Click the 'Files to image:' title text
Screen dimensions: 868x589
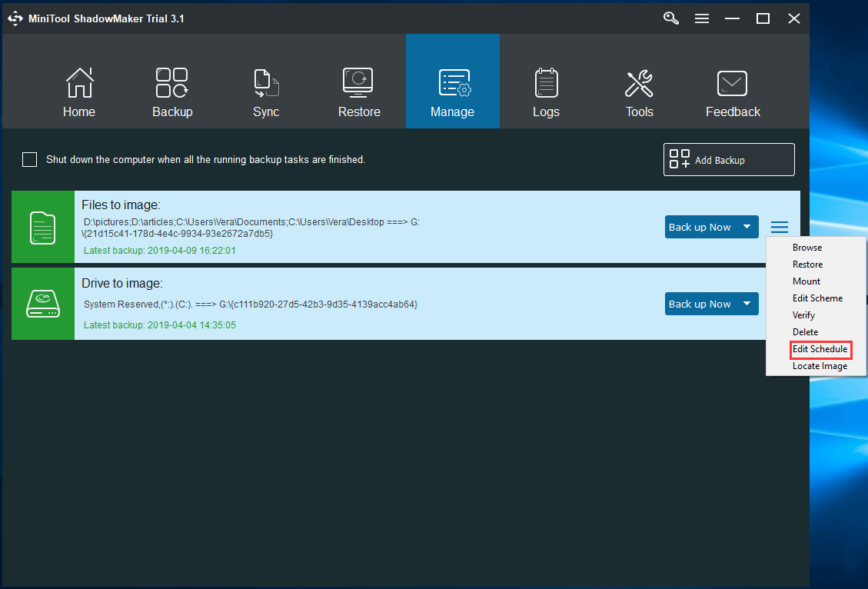click(x=121, y=205)
